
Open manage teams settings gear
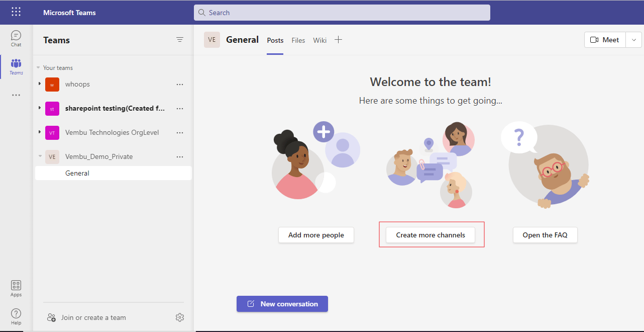[180, 317]
